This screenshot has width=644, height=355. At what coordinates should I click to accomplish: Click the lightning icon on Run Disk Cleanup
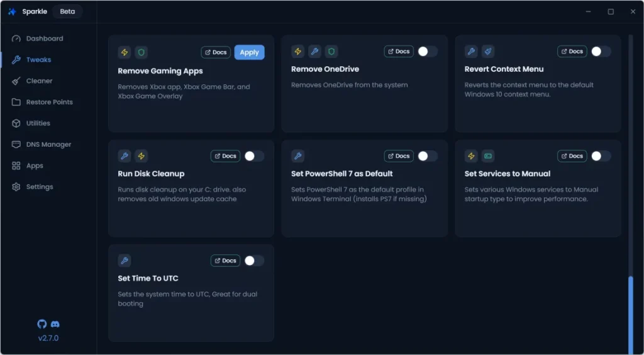[142, 156]
